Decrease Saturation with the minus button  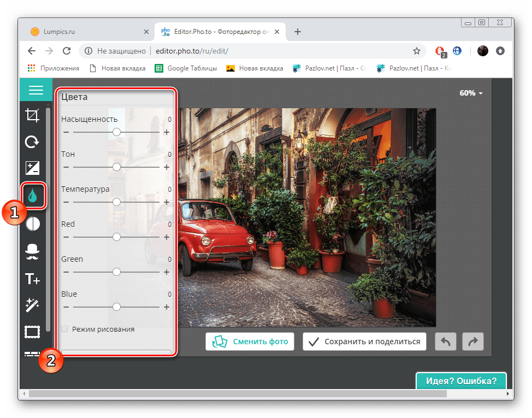66,132
